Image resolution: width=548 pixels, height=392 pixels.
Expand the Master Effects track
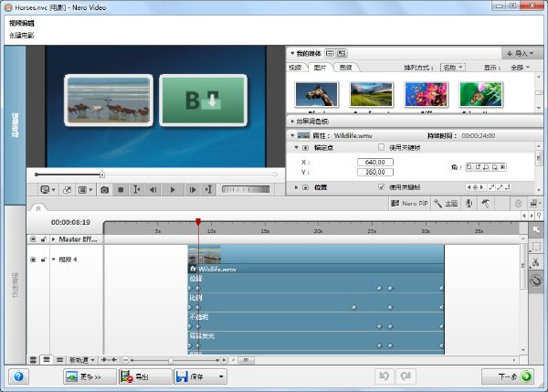click(x=54, y=239)
